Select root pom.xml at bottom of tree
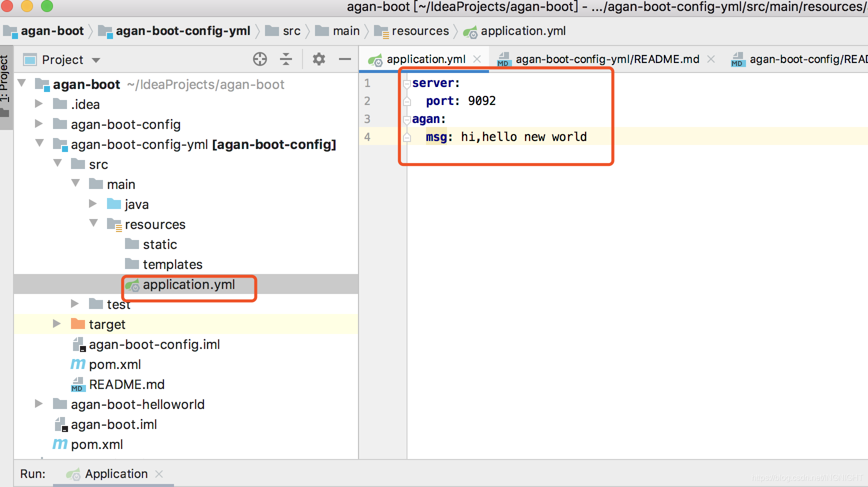The image size is (868, 487). click(96, 444)
